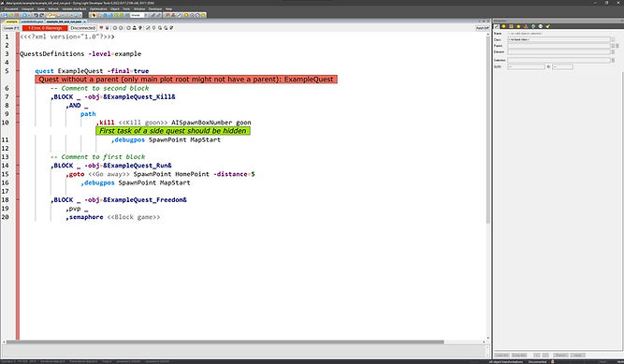This screenshot has height=364, width=624.
Task: Click the 'goto' keyword on line 15
Action: click(77, 174)
